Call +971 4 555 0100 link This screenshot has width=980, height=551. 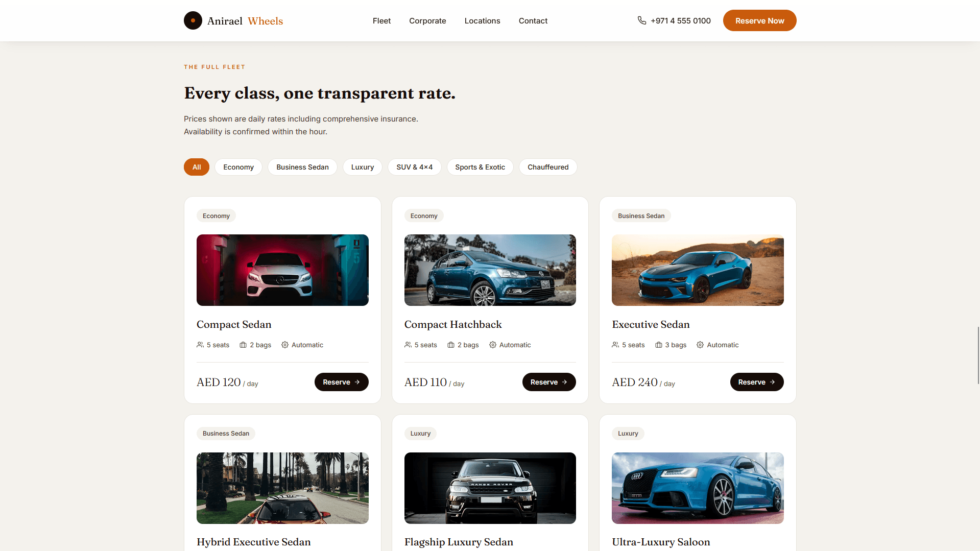pos(674,20)
